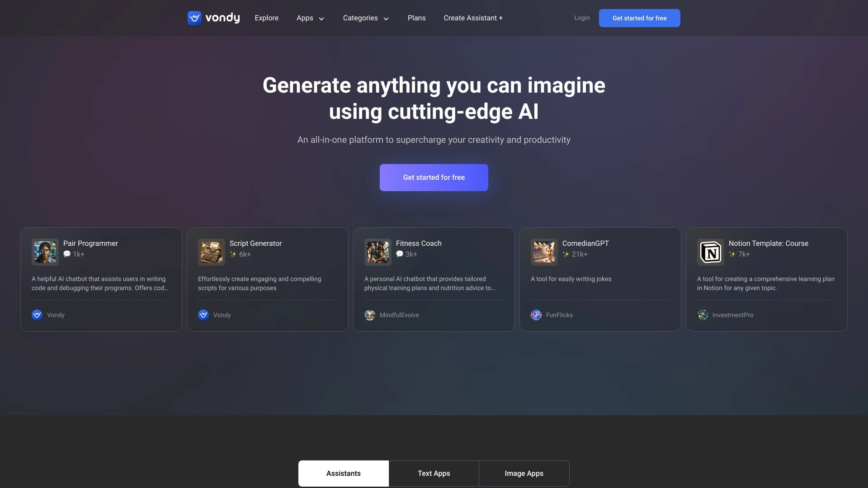Screen dimensions: 868x488
Task: Expand the Categories dropdown menu
Action: tap(365, 18)
